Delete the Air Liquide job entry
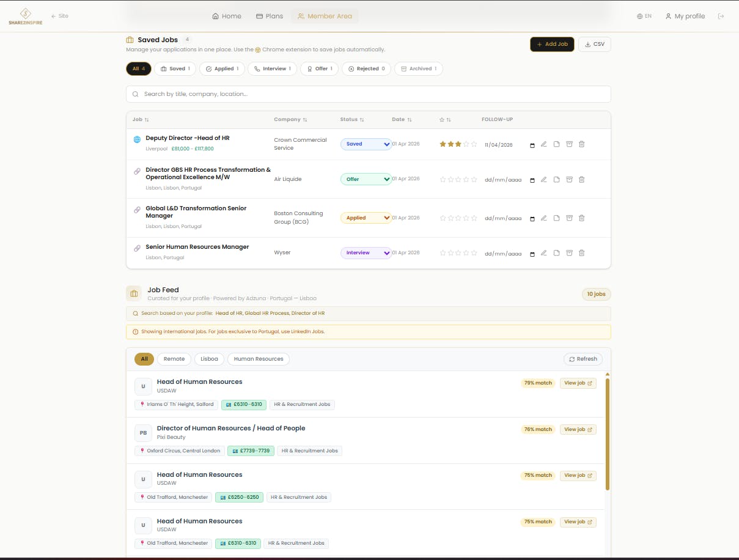Image resolution: width=739 pixels, height=560 pixels. coord(581,179)
